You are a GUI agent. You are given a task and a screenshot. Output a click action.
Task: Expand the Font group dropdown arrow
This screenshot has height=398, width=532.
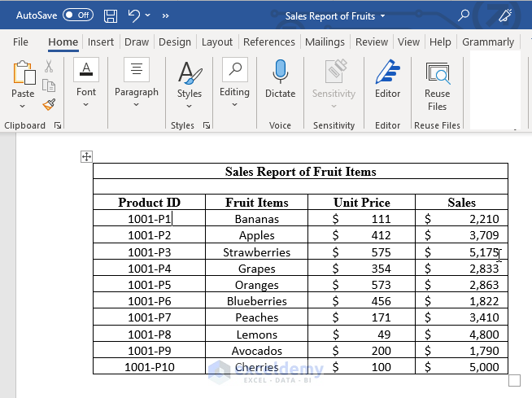(86, 105)
